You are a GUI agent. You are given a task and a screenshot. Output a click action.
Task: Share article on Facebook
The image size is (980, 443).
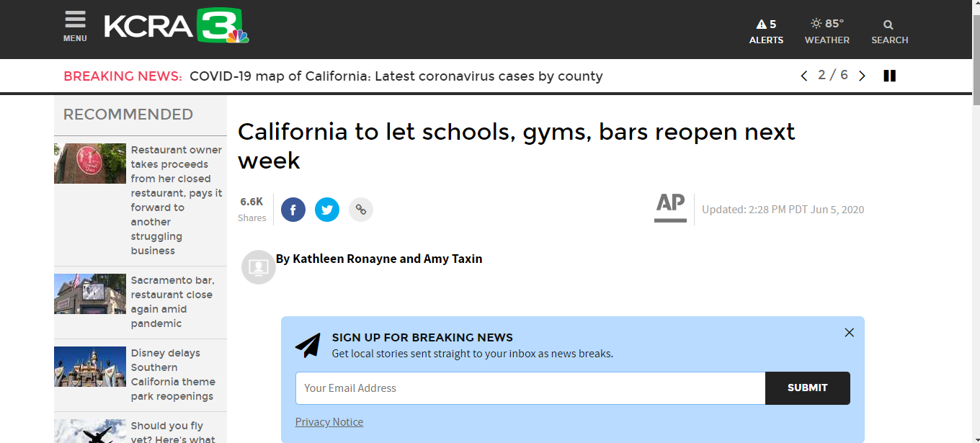pyautogui.click(x=293, y=210)
